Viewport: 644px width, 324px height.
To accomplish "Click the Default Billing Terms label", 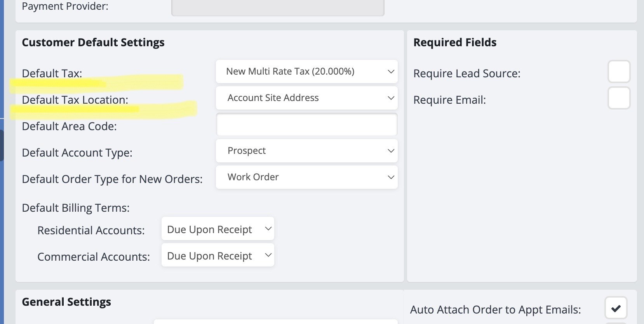I will [76, 208].
